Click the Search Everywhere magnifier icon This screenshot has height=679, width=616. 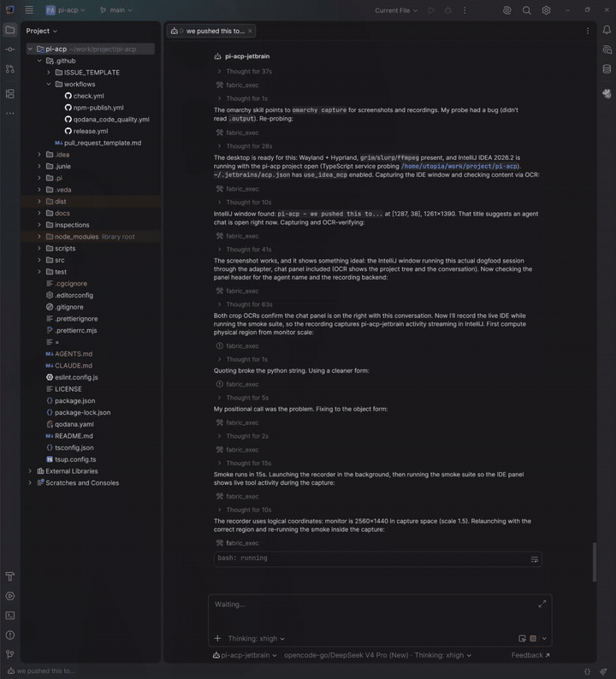tap(527, 10)
